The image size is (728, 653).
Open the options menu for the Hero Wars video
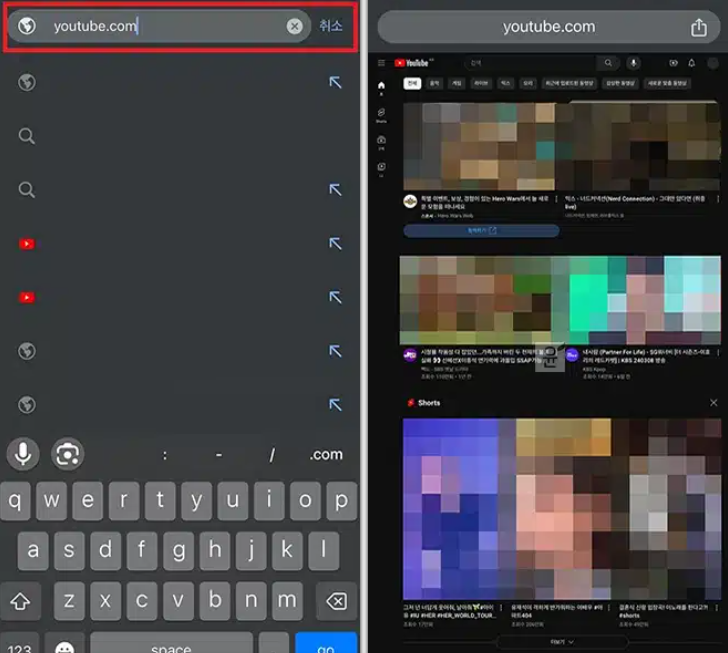pyautogui.click(x=556, y=199)
